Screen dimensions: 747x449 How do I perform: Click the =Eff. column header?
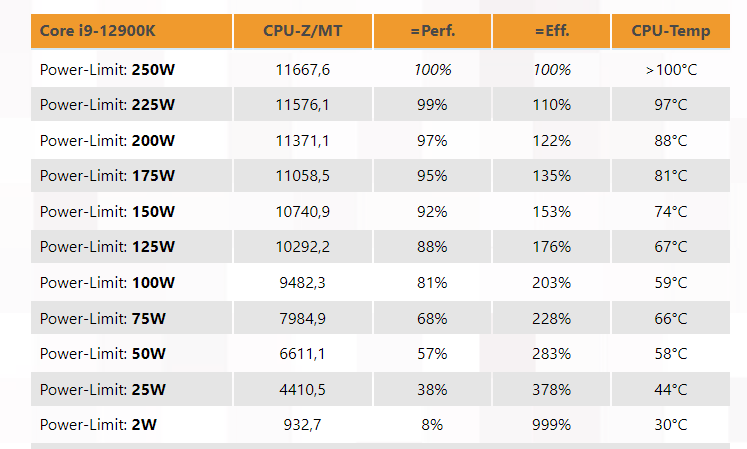pos(552,31)
